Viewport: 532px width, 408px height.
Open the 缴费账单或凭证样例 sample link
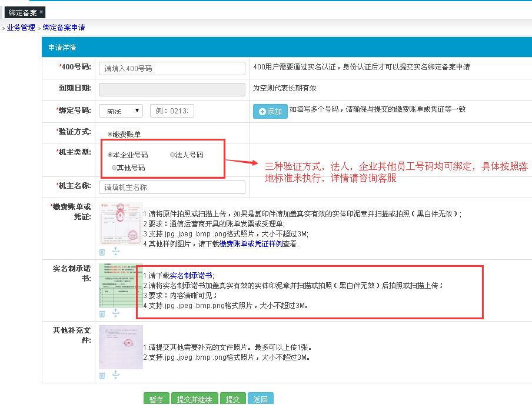pos(258,243)
